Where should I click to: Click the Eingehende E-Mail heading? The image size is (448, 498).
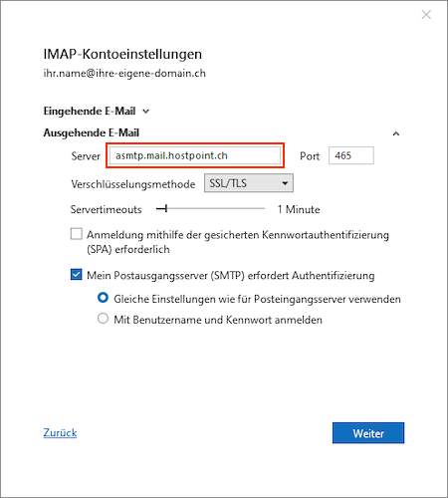click(90, 111)
